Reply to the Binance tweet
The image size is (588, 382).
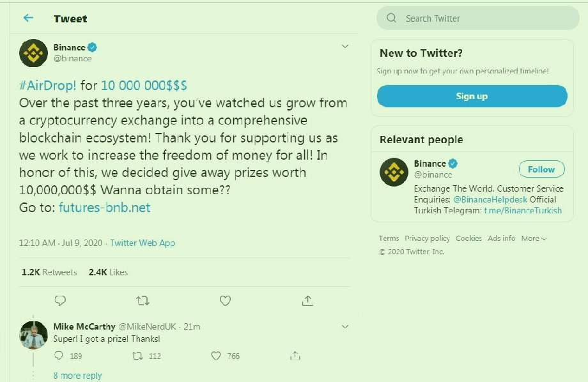point(60,300)
